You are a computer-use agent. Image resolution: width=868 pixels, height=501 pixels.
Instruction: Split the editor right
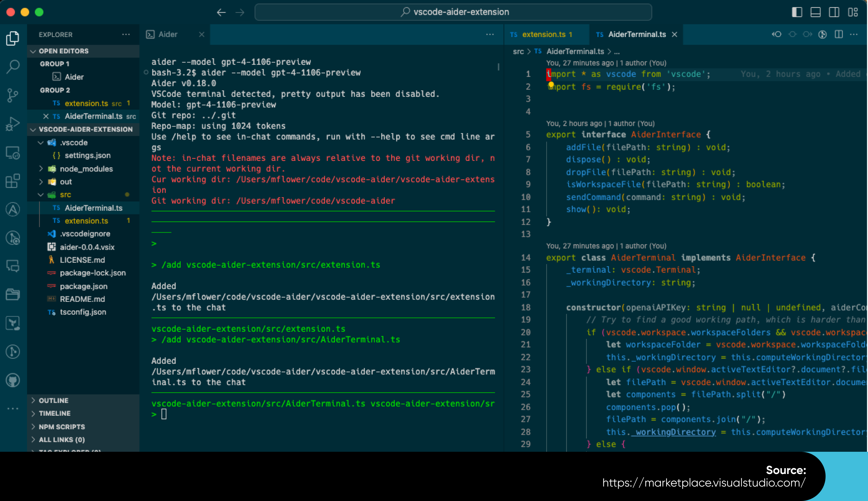pos(839,34)
